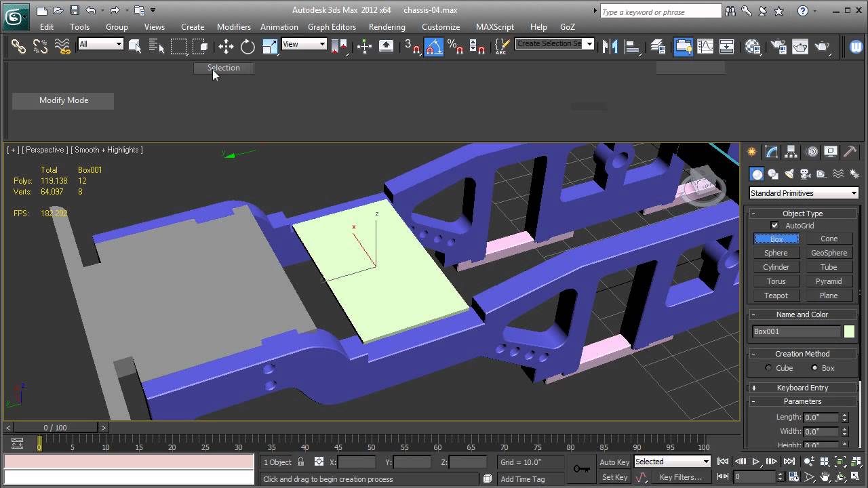868x488 pixels.
Task: Click the Teapot primitive button
Action: [x=776, y=296]
